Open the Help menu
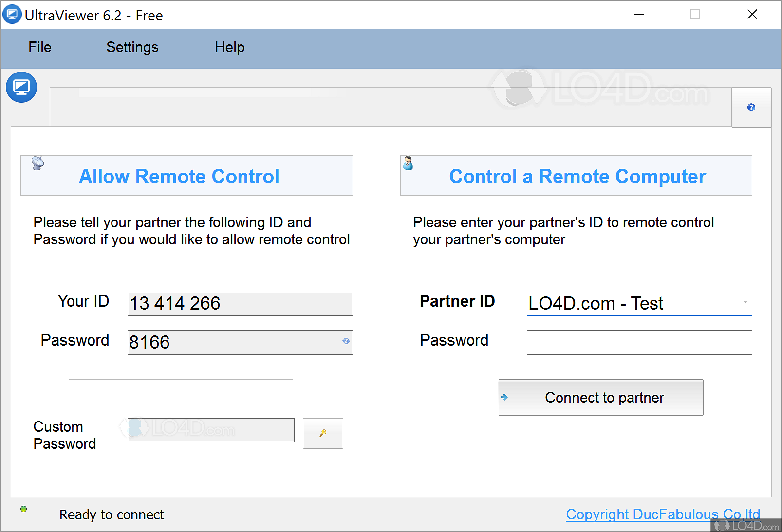Viewport: 782px width, 532px height. coord(230,47)
